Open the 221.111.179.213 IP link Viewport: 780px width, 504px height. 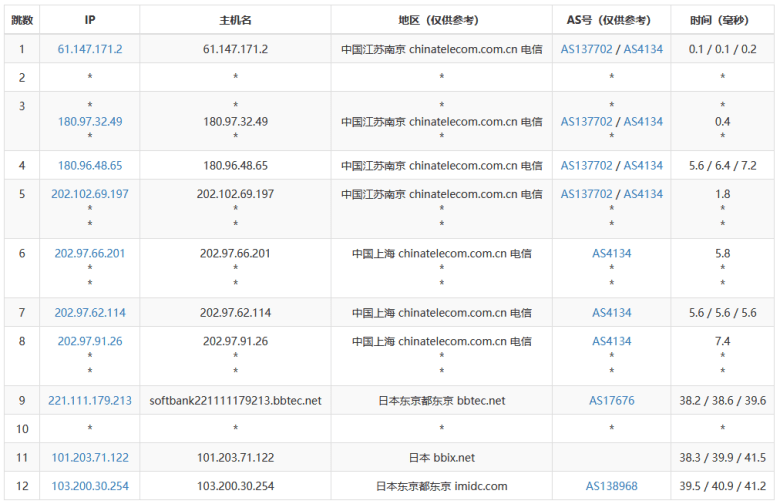pos(90,400)
